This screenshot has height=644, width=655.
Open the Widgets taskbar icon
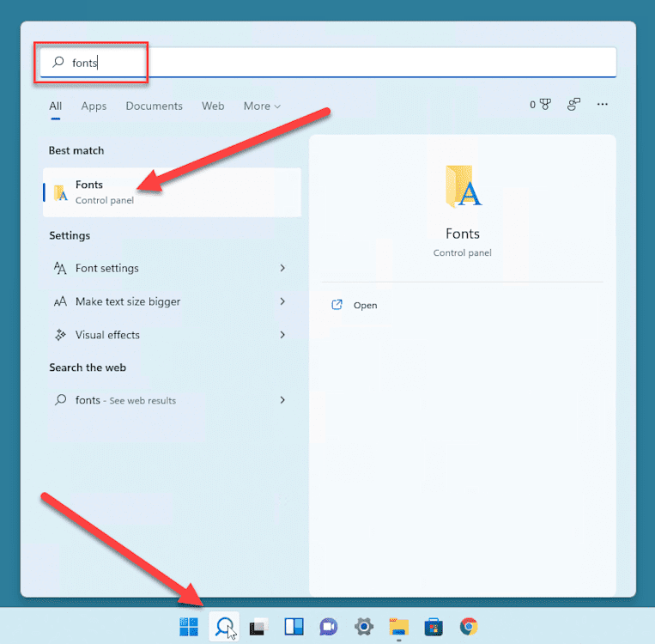point(294,627)
